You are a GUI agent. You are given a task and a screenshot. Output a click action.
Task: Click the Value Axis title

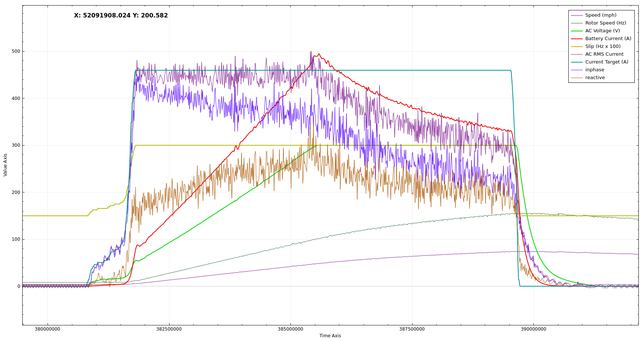click(x=5, y=165)
